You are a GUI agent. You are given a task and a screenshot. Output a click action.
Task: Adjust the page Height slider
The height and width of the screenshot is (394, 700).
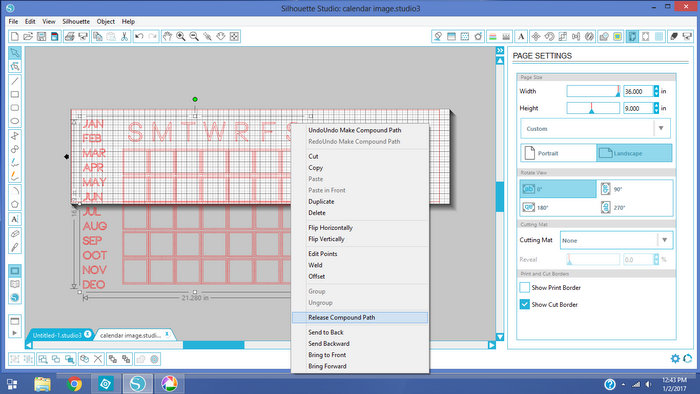pos(593,108)
